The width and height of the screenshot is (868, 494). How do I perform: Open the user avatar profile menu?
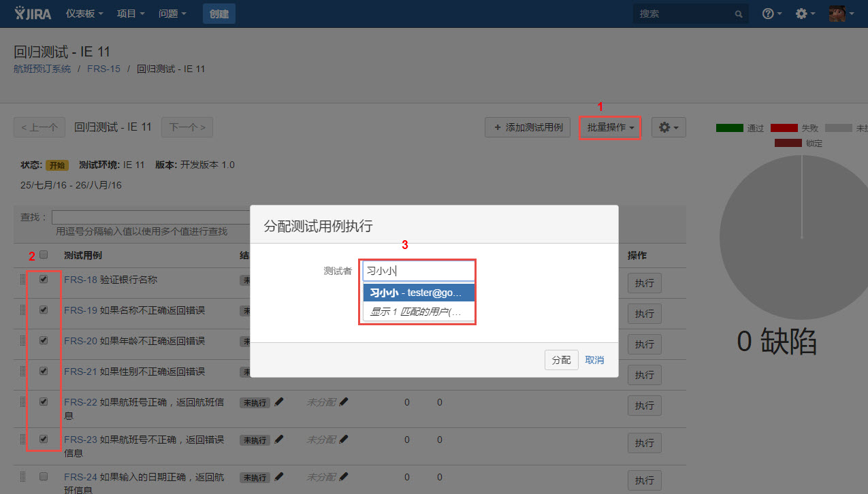click(841, 14)
